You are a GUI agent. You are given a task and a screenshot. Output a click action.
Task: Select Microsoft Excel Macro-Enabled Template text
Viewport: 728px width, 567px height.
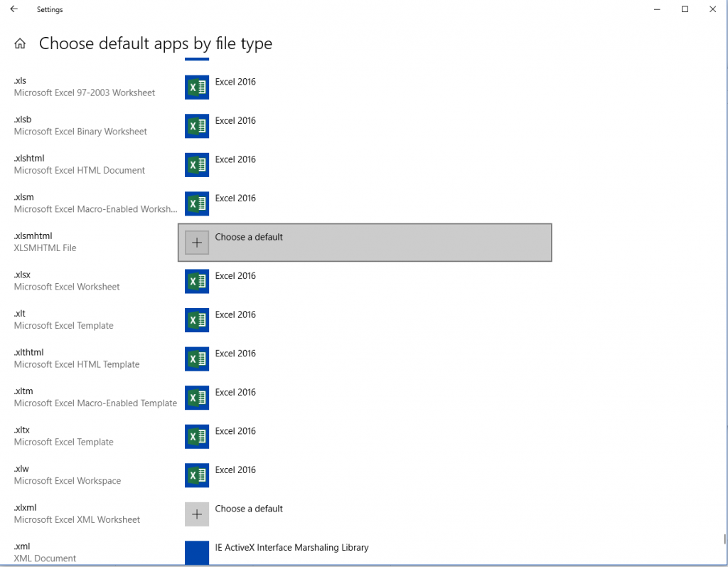[96, 403]
